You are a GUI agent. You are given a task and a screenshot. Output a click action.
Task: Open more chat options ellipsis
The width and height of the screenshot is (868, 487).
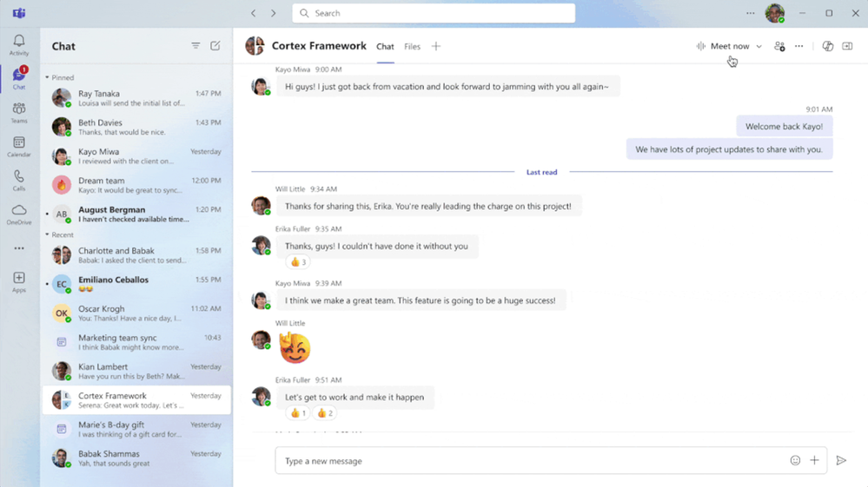798,46
